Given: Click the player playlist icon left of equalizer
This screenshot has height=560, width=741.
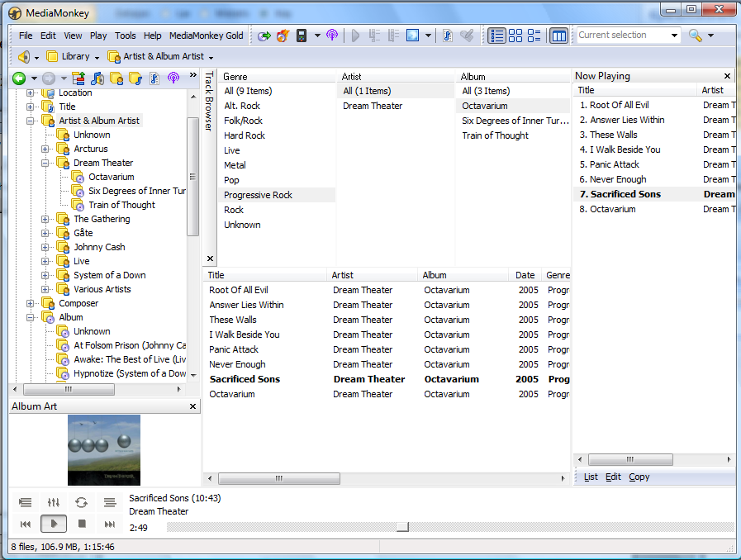Looking at the screenshot, I should (x=25, y=502).
